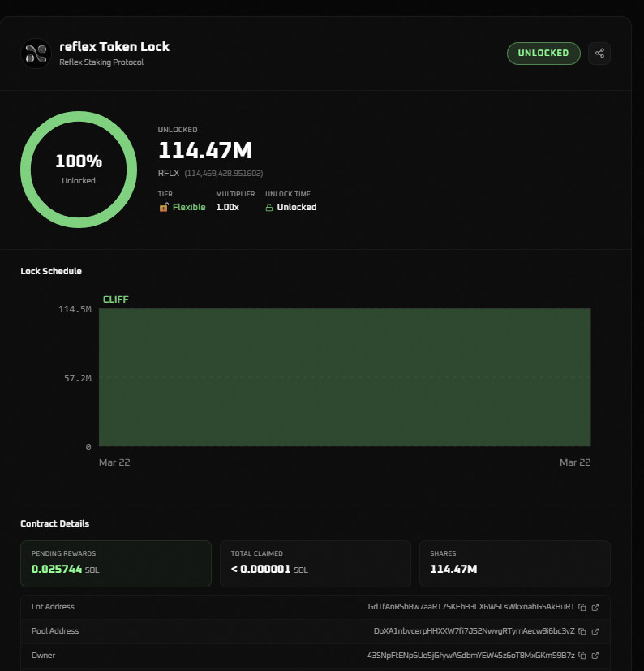Click the 'Unlocked' unlock time value
The image size is (644, 671).
(297, 207)
